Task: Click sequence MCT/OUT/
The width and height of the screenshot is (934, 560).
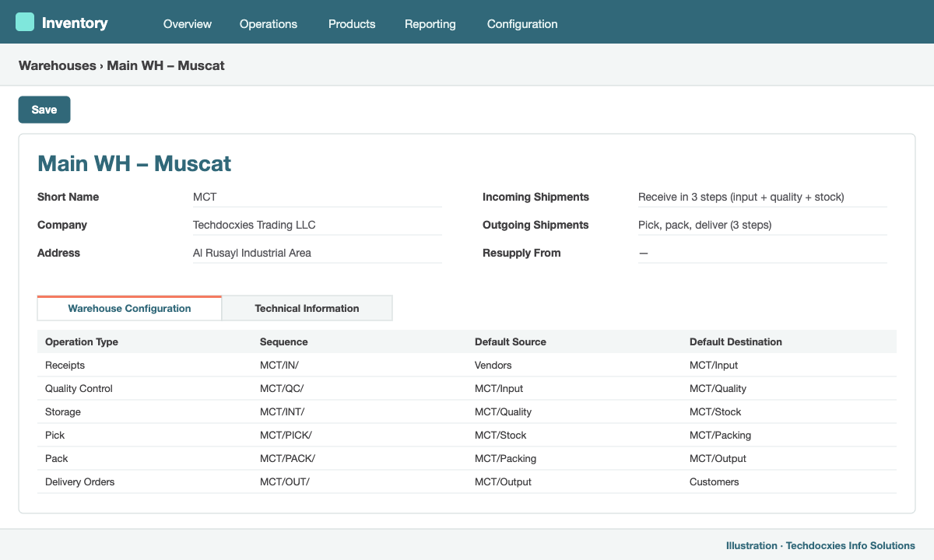Action: tap(285, 481)
